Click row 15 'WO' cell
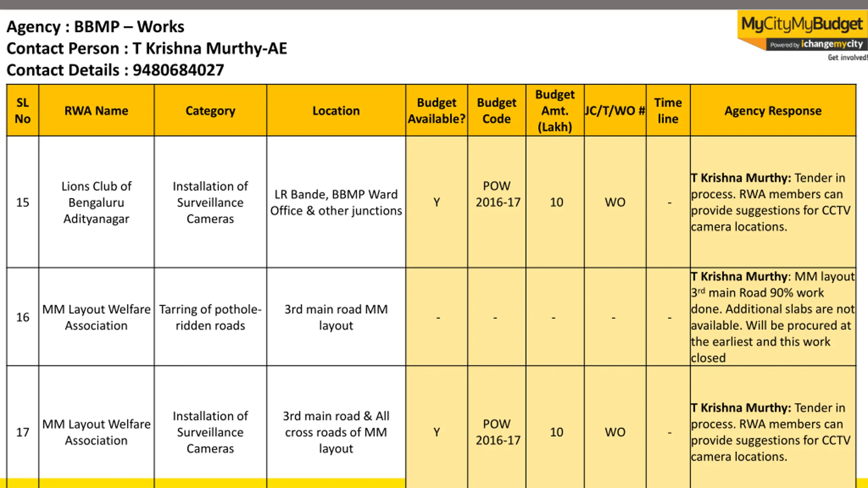The width and height of the screenshot is (868, 488). coord(615,202)
